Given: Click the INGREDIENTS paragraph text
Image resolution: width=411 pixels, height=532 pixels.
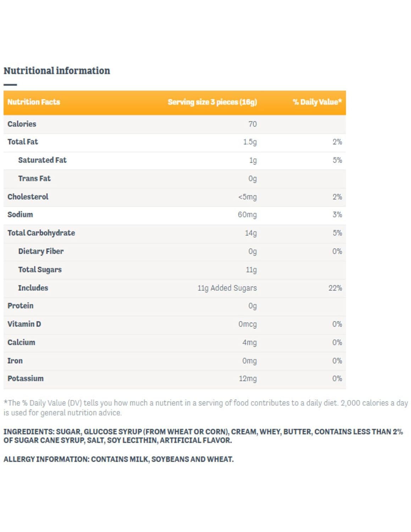Looking at the screenshot, I should click(x=203, y=436).
